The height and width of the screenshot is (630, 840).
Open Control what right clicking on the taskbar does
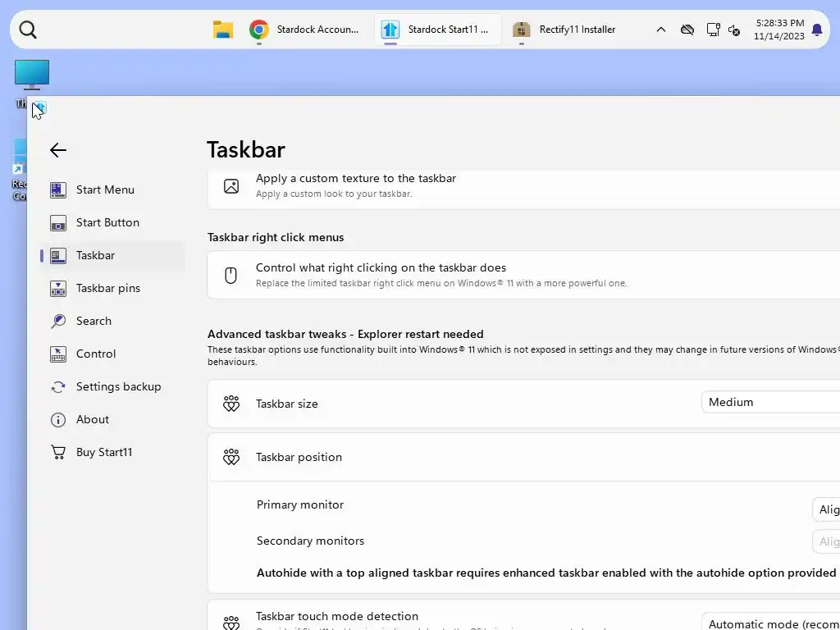pos(523,275)
